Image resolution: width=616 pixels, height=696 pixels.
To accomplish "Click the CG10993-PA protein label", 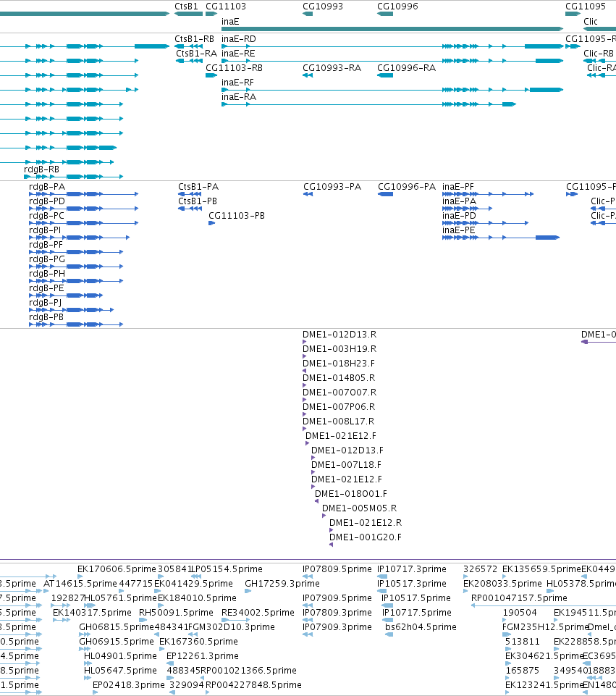I will [332, 187].
